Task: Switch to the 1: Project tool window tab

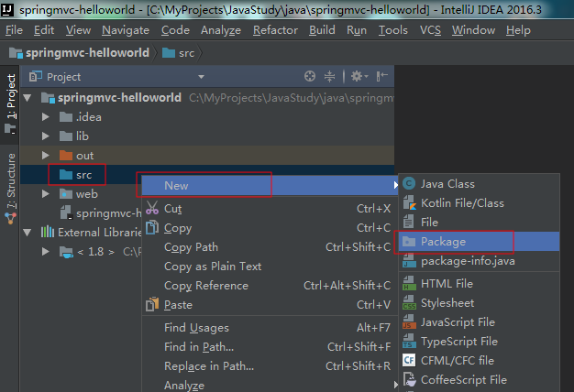Action: click(x=11, y=104)
